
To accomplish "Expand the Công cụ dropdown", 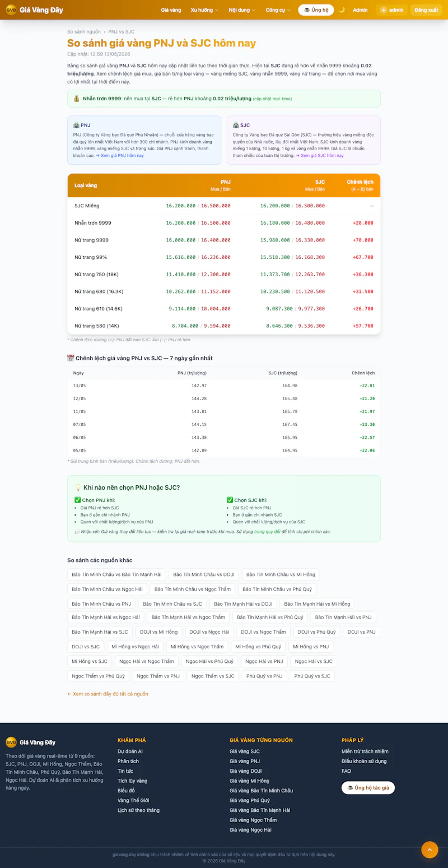I will [278, 10].
